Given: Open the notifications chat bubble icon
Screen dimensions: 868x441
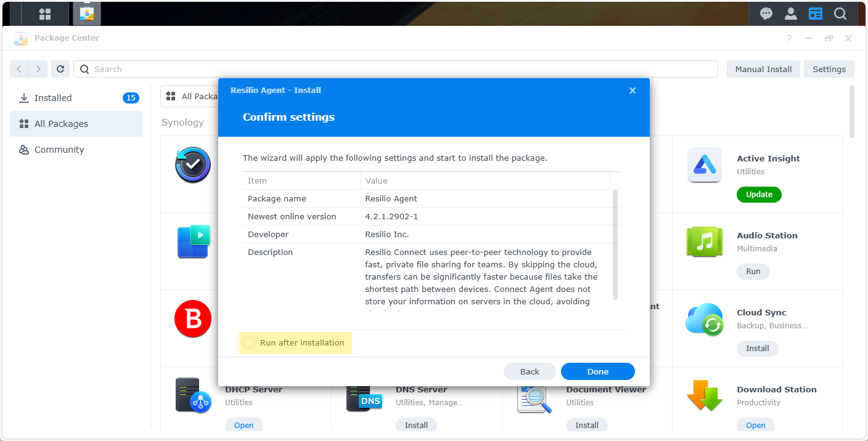Looking at the screenshot, I should pyautogui.click(x=766, y=13).
